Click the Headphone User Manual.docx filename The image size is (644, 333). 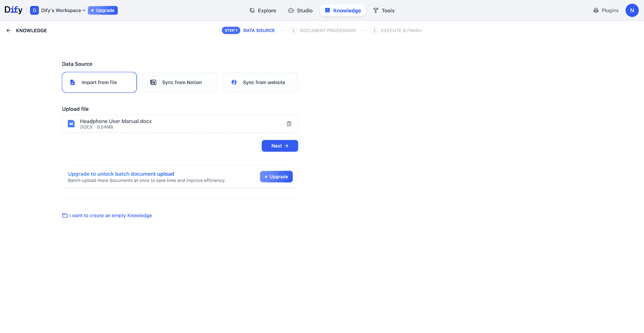116,121
